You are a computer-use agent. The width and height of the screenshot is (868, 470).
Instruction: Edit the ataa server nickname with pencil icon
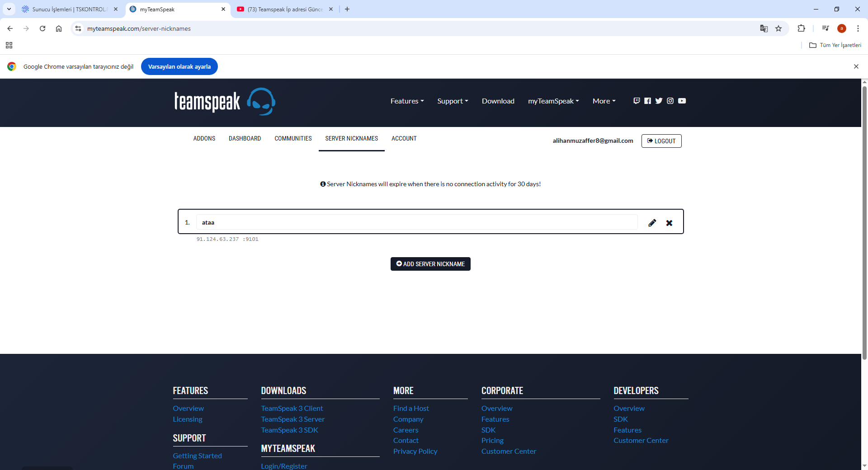[x=652, y=223]
